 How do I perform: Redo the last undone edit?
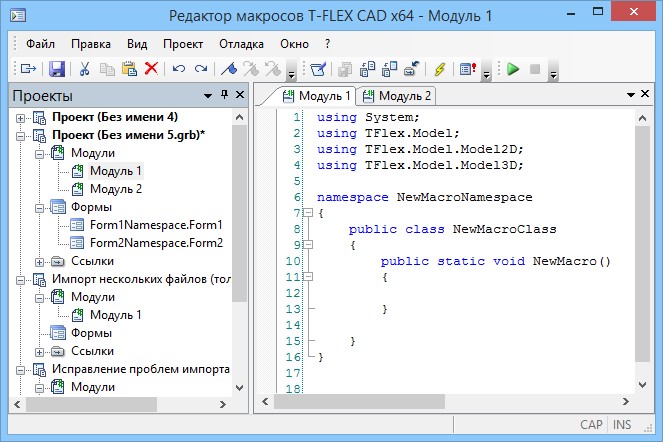tap(201, 69)
